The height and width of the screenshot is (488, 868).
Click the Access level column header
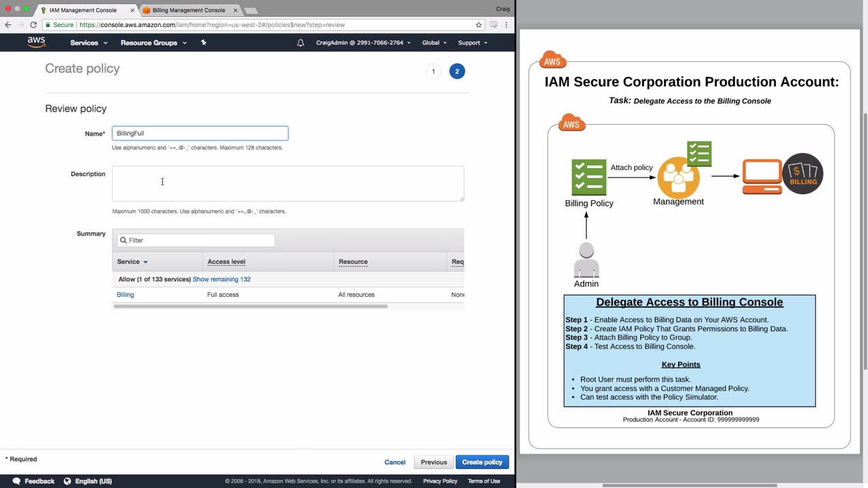tap(226, 262)
